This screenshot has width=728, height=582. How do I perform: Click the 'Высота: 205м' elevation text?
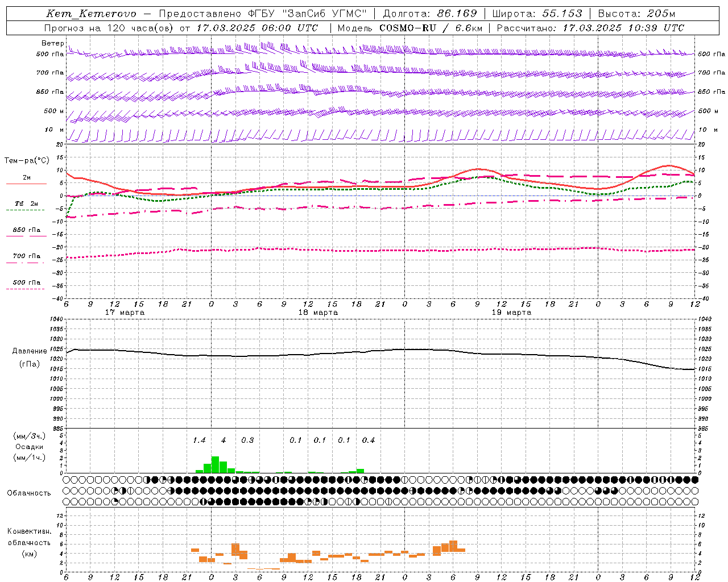637,14
